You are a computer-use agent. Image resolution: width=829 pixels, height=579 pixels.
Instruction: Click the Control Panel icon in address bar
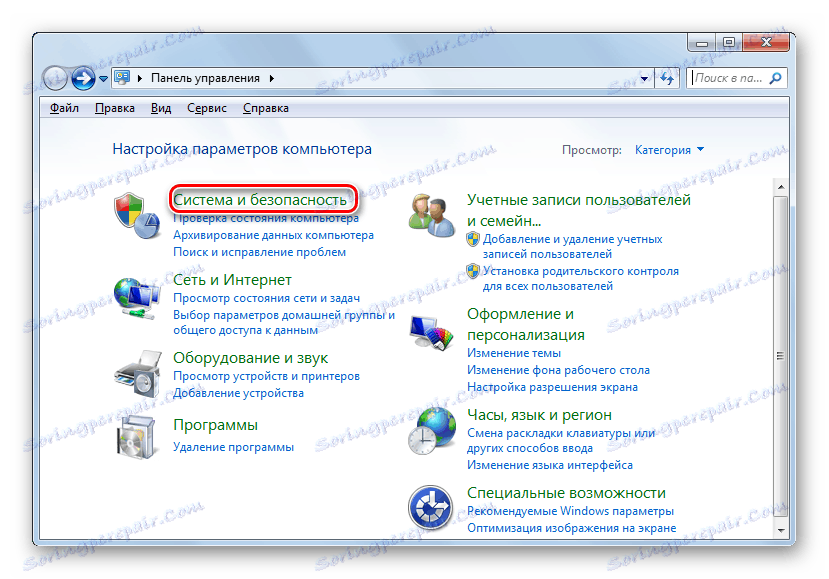122,78
